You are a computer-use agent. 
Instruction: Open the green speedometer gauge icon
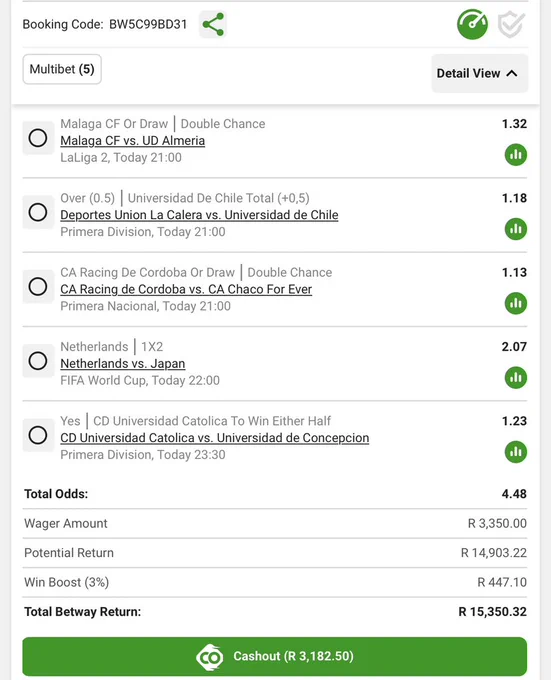(x=472, y=24)
